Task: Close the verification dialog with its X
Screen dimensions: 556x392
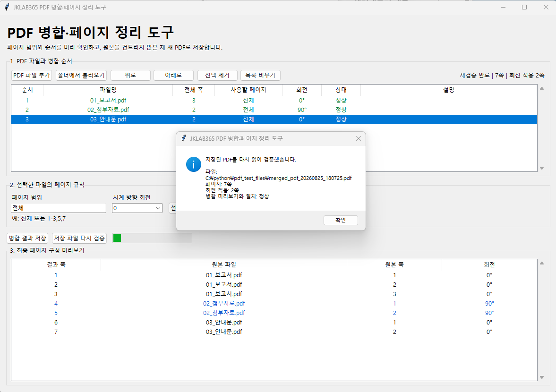Action: click(358, 138)
